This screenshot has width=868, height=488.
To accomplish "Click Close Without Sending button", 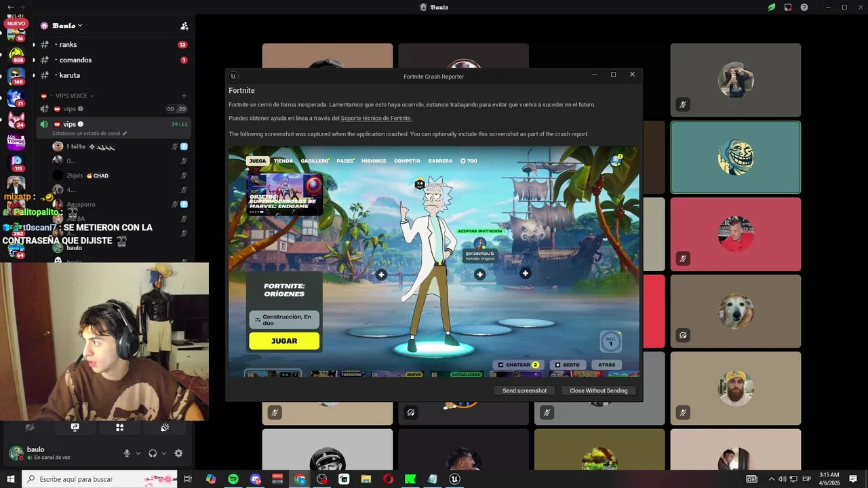I will click(599, 390).
